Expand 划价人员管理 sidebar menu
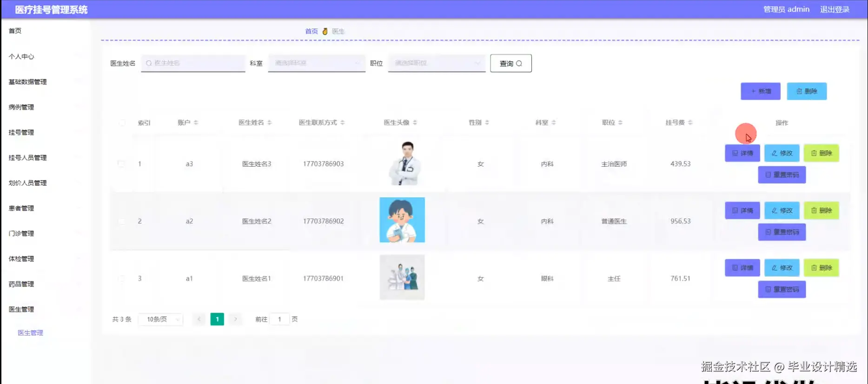 (45, 183)
